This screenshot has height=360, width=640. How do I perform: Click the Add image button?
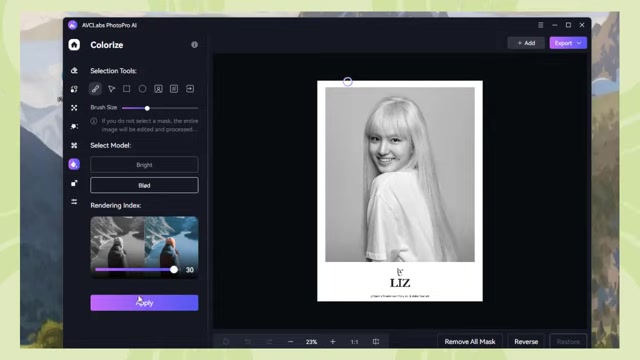point(526,43)
